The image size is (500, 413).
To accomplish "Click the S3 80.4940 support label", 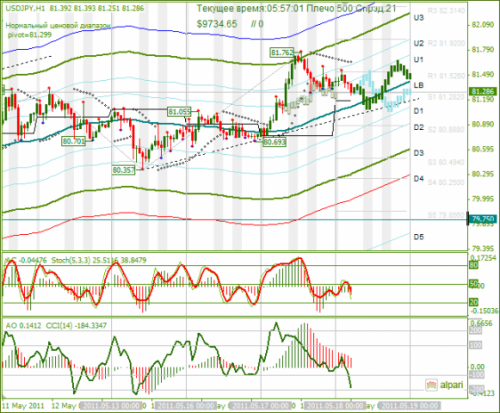I will [446, 162].
